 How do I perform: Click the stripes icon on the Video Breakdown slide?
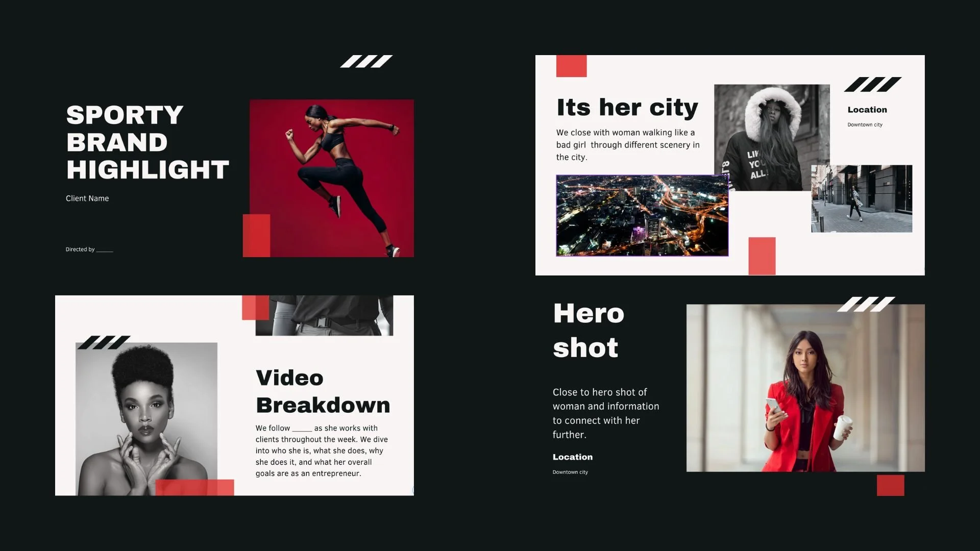click(x=105, y=341)
